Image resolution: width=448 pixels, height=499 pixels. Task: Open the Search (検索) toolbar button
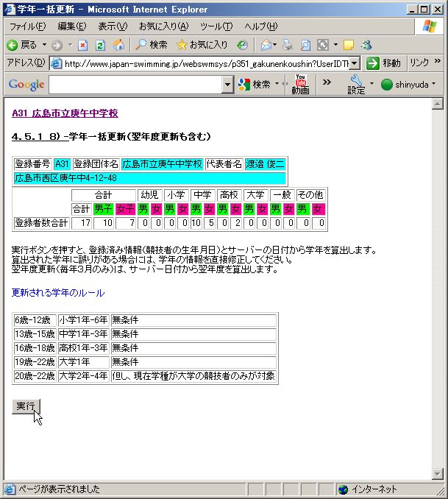point(151,45)
